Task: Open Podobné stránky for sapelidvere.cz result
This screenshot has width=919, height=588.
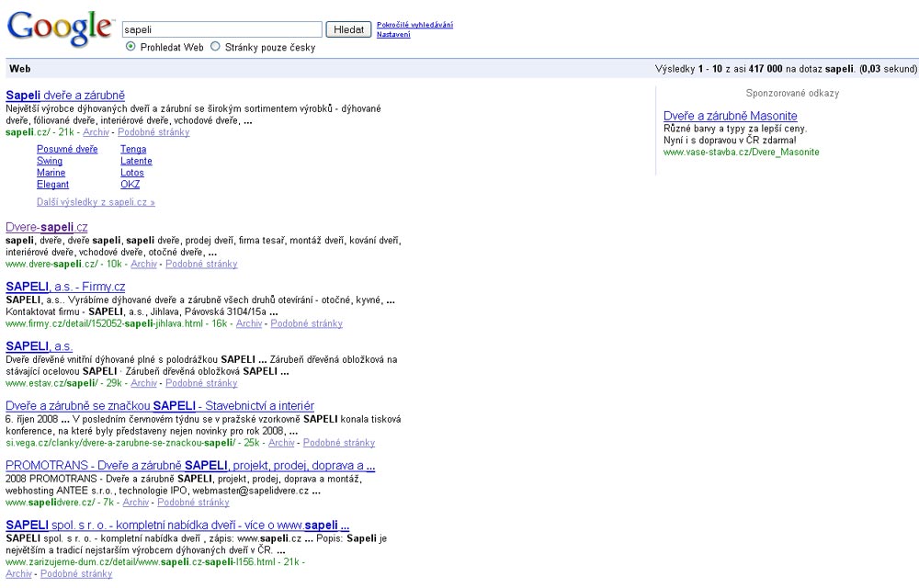Action: (x=193, y=503)
